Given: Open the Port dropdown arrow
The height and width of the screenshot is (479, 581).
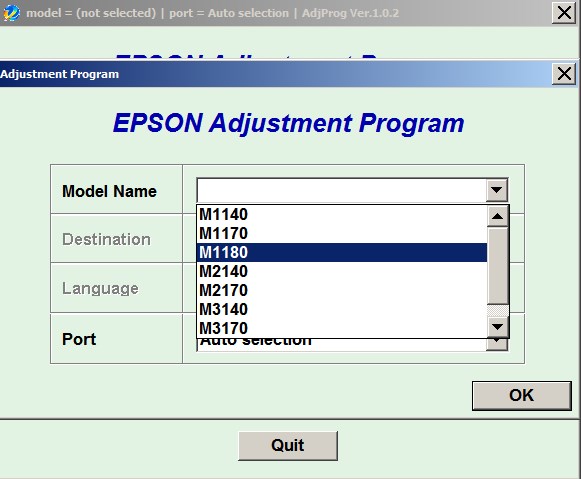Looking at the screenshot, I should click(497, 344).
